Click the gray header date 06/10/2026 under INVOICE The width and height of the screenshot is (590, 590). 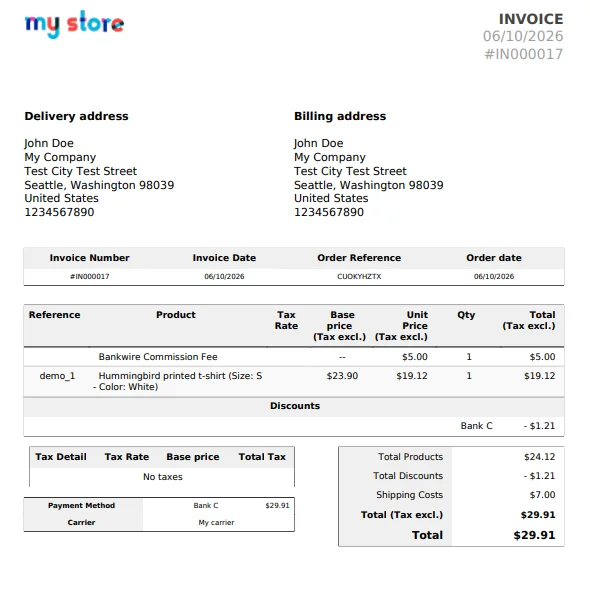click(x=523, y=36)
